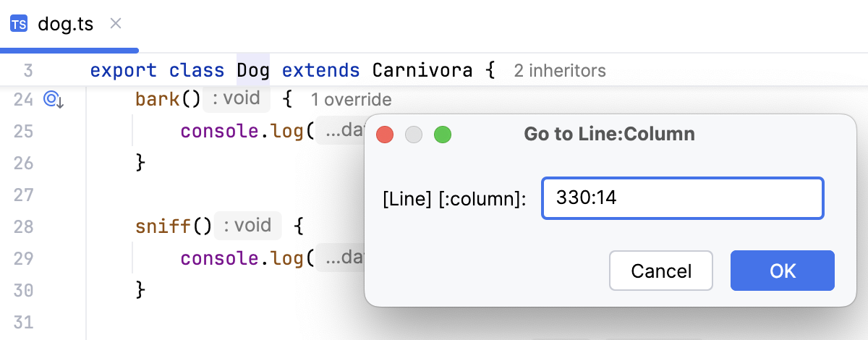Select the dog.ts tab
Image resolution: width=868 pixels, height=340 pixels.
click(65, 24)
